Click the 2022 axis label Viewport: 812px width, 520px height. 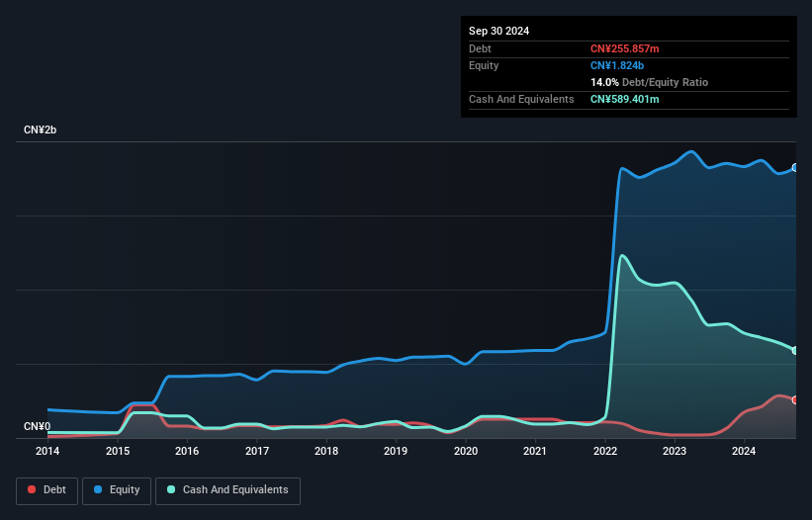605,451
